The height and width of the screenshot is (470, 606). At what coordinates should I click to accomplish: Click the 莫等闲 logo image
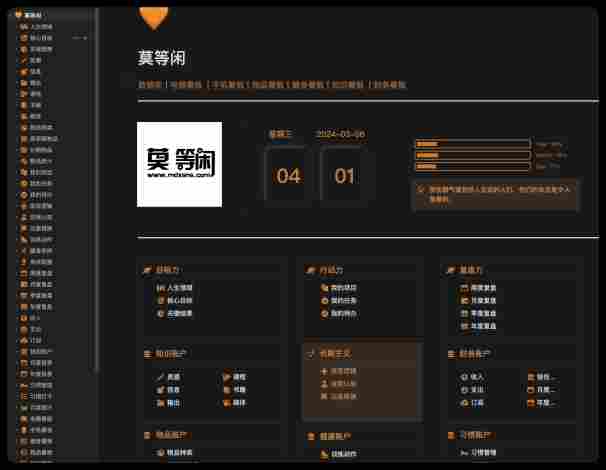(179, 164)
